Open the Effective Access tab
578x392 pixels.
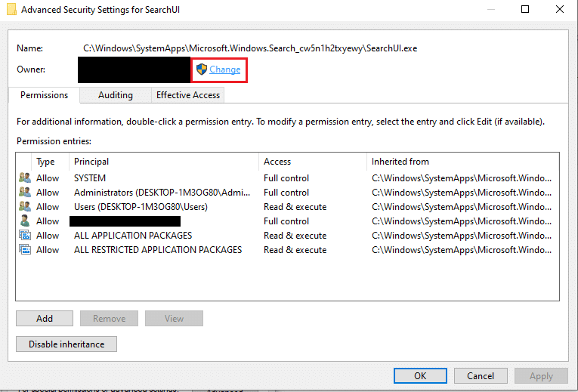pos(188,95)
